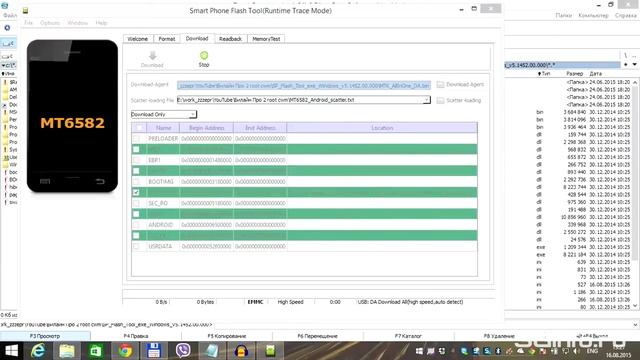Click the F7 Каталог button
The width and height of the screenshot is (640, 360).
(408, 336)
